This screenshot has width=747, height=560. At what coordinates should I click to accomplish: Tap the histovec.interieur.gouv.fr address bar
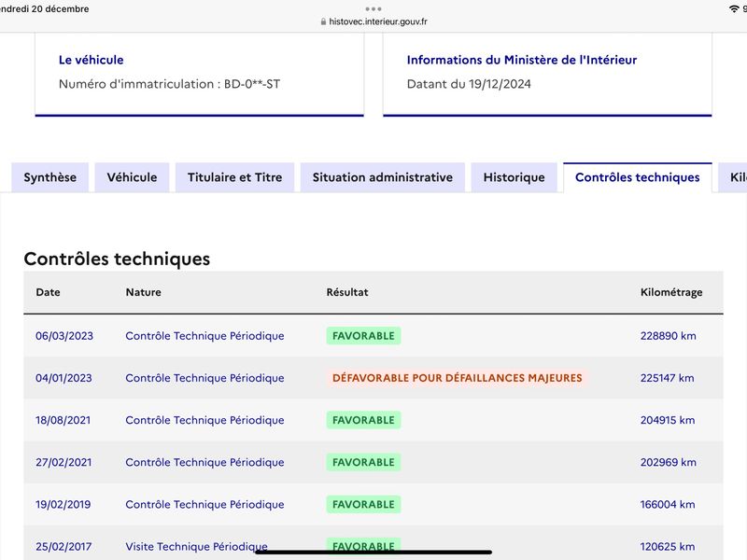click(x=373, y=21)
